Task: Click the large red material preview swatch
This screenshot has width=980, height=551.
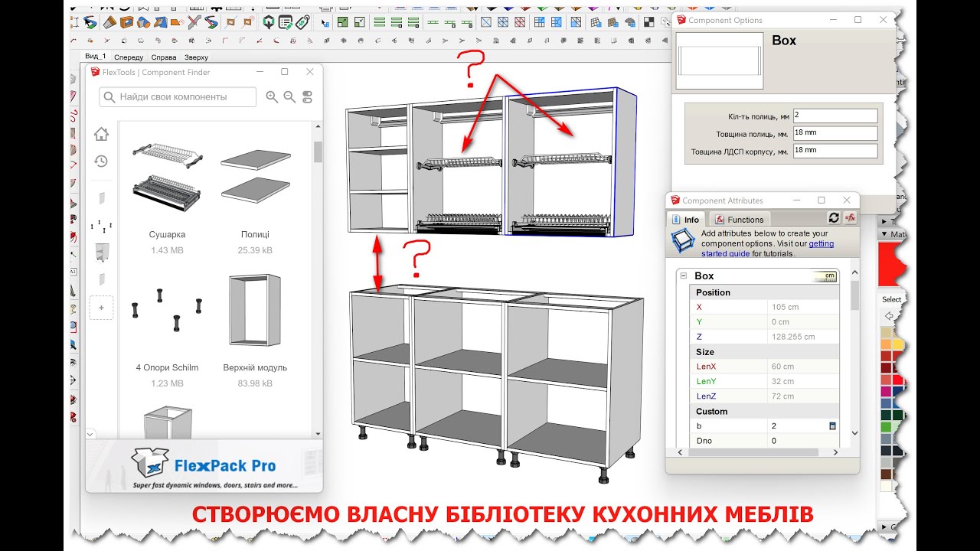Action: [893, 265]
